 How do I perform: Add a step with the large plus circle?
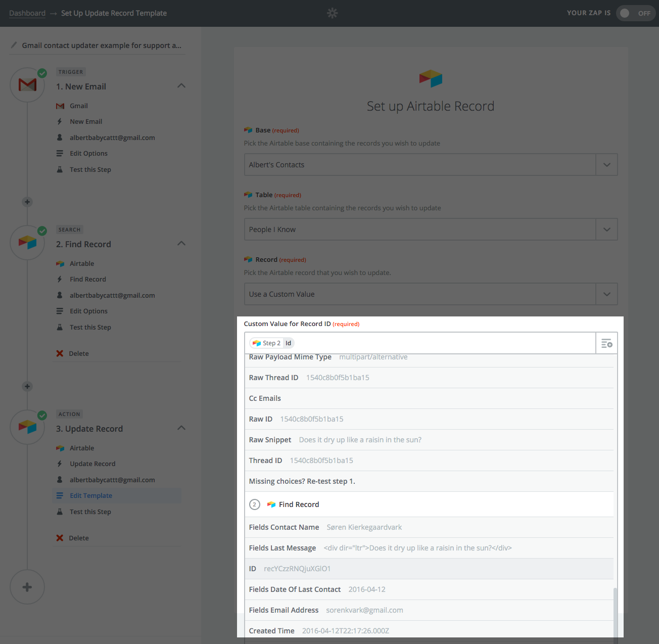click(x=27, y=587)
